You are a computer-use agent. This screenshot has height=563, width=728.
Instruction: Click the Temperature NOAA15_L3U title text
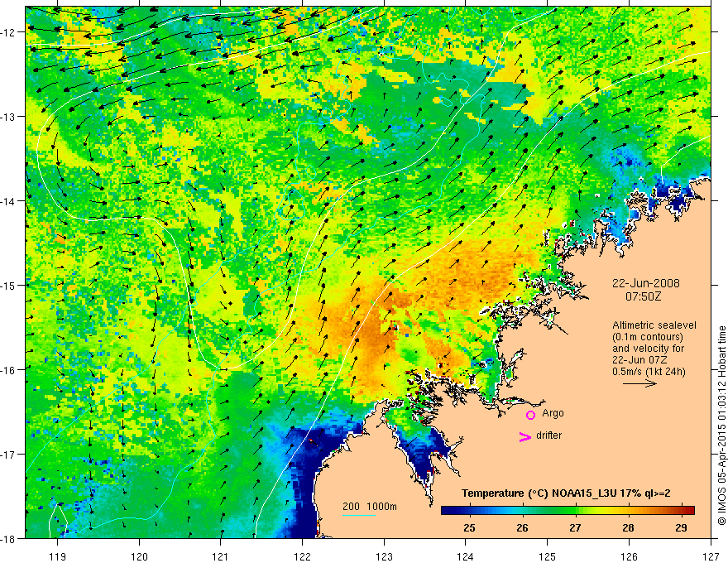(566, 493)
